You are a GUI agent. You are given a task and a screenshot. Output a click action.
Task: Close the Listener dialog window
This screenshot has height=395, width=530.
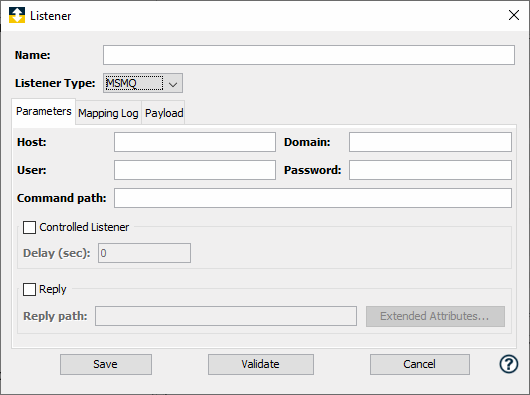click(514, 15)
